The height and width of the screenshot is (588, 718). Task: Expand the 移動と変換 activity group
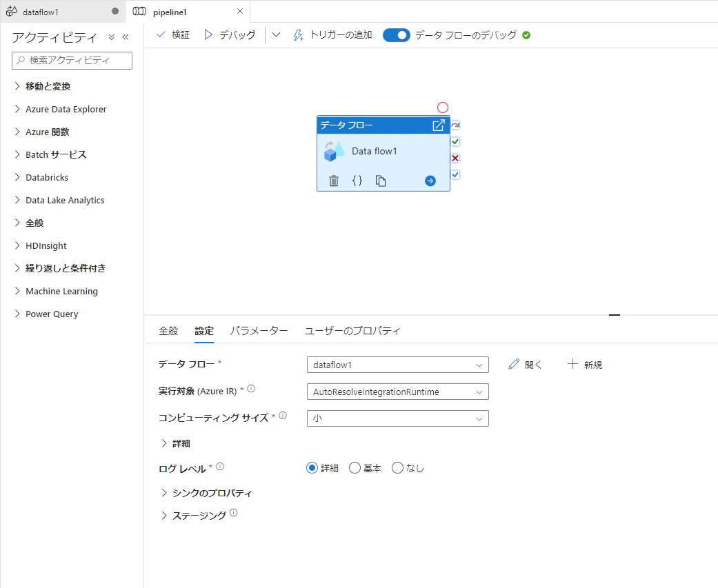43,86
